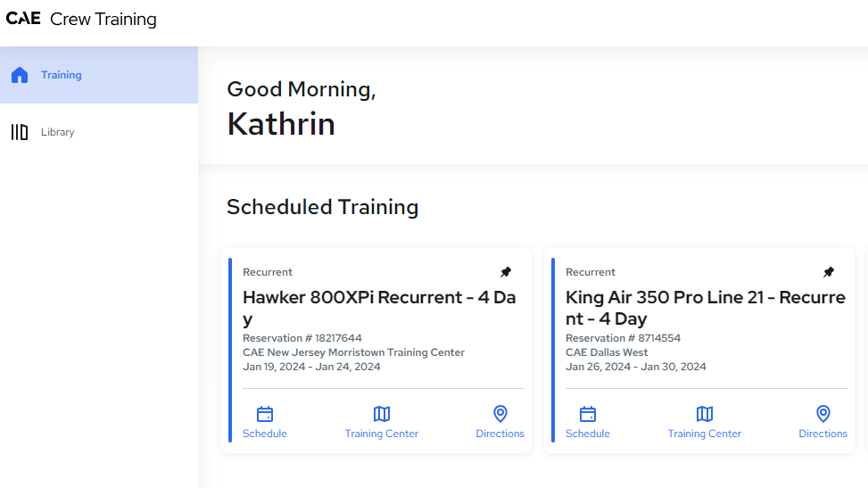Open the Library menu item
Viewport: 868px width, 488px height.
tap(99, 132)
